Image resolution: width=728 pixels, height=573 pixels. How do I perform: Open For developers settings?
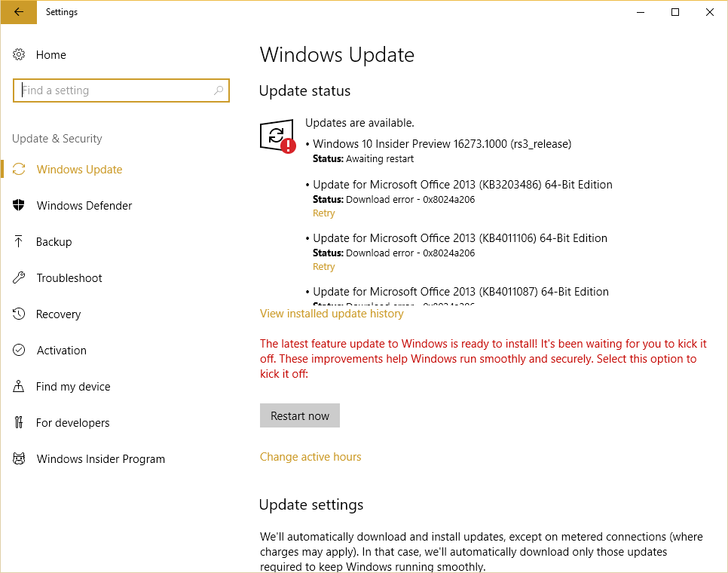[x=72, y=423]
